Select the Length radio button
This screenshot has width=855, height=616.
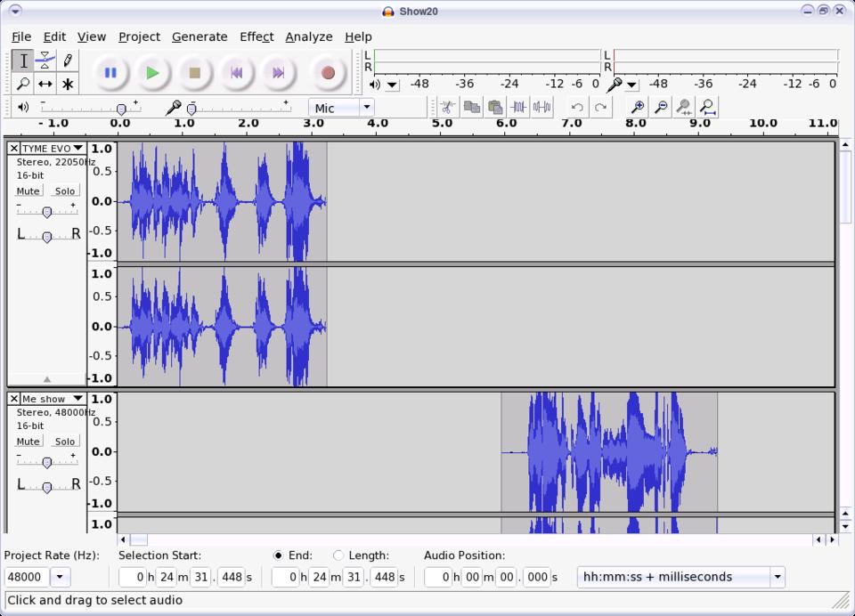click(x=338, y=555)
